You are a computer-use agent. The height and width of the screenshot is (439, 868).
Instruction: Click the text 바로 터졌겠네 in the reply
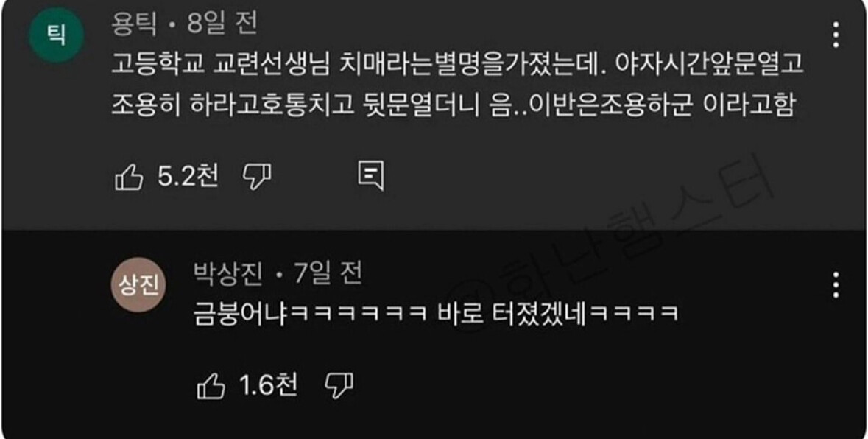pyautogui.click(x=512, y=315)
